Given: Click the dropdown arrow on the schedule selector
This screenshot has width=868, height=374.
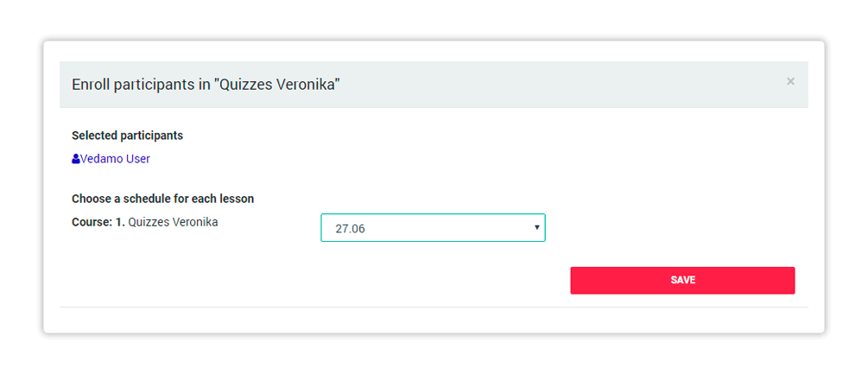Looking at the screenshot, I should 536,227.
